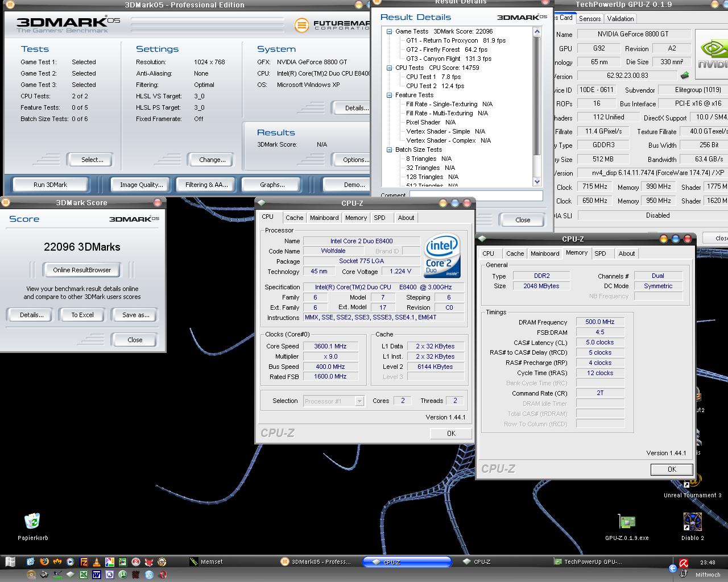
Task: Launch Opera browser from quick launch
Action: [163, 575]
